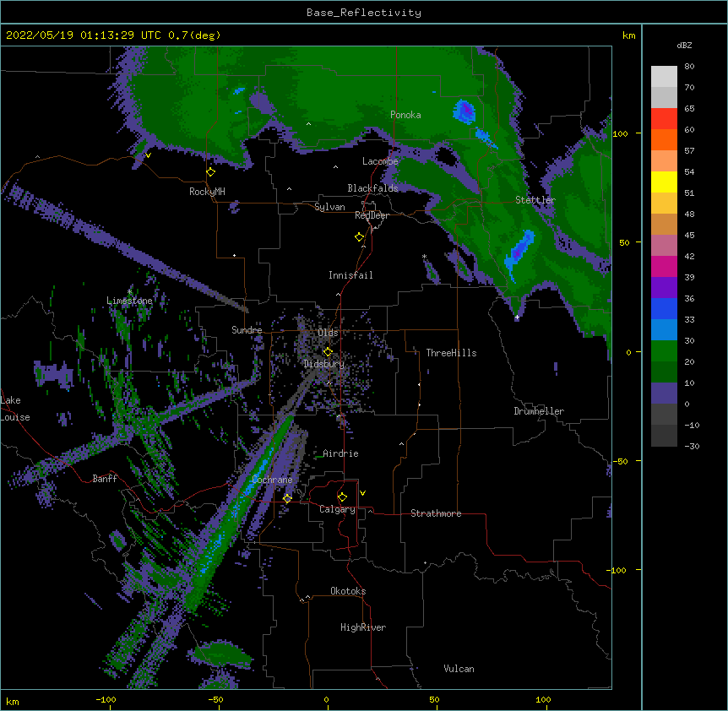Image resolution: width=728 pixels, height=711 pixels.
Task: Click the RedDeer city label
Action: pyautogui.click(x=372, y=215)
